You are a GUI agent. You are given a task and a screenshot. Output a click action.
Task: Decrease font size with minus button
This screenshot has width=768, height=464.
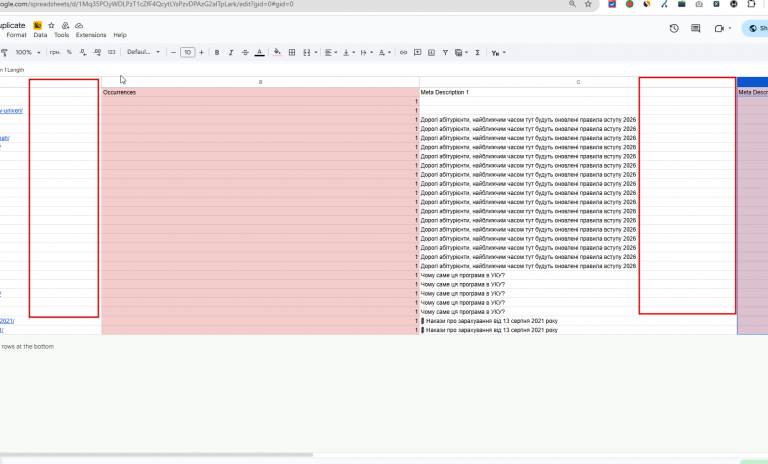point(173,52)
